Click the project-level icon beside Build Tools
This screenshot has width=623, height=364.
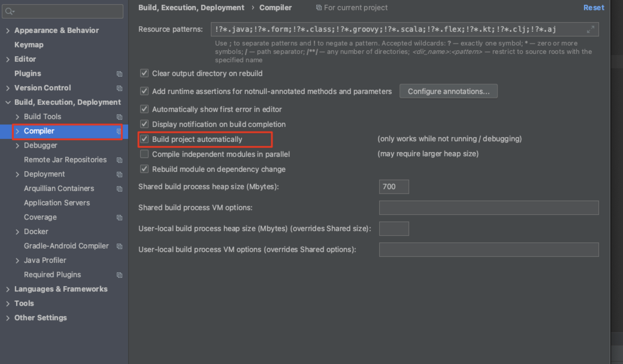(120, 117)
